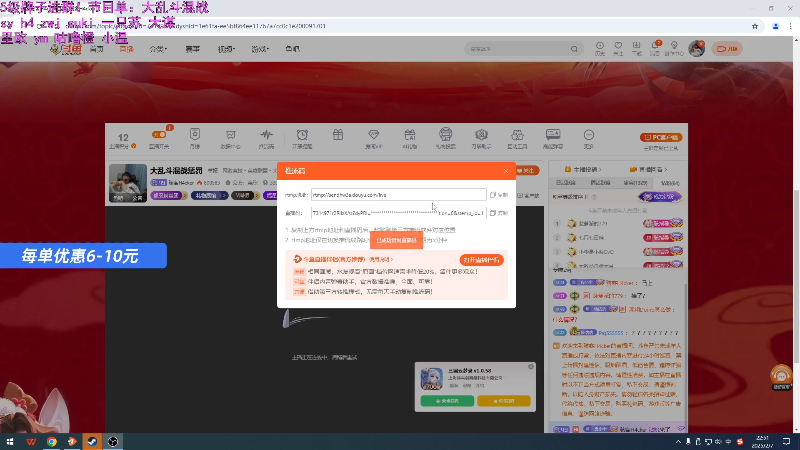
Task: Switch to the second ranking tab
Action: 600,183
